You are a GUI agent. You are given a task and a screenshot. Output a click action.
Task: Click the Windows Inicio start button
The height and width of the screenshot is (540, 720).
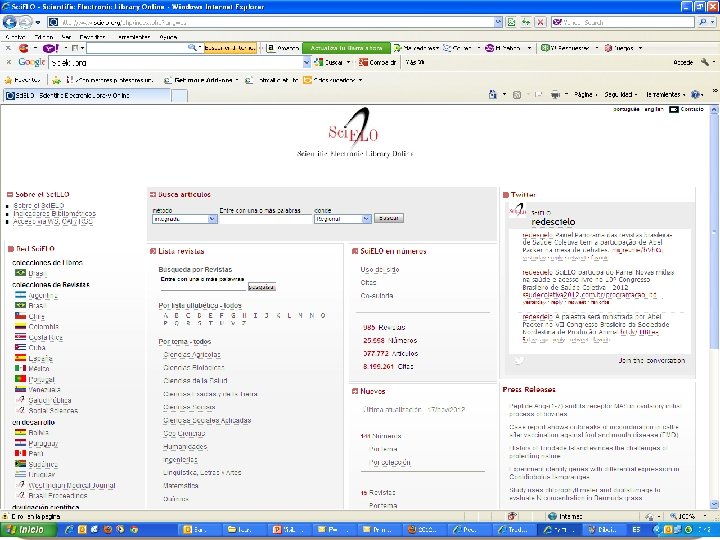click(28, 529)
